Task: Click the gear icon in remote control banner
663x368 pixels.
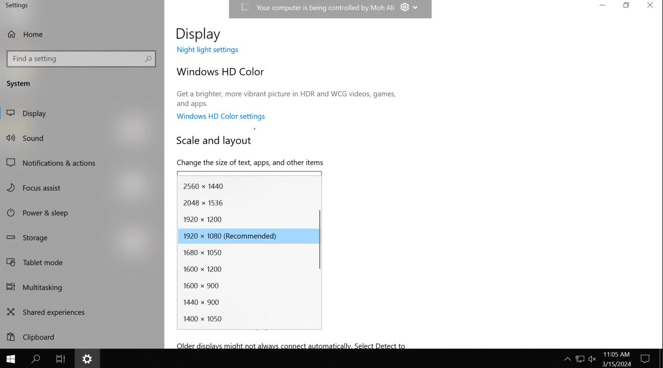Action: tap(405, 7)
